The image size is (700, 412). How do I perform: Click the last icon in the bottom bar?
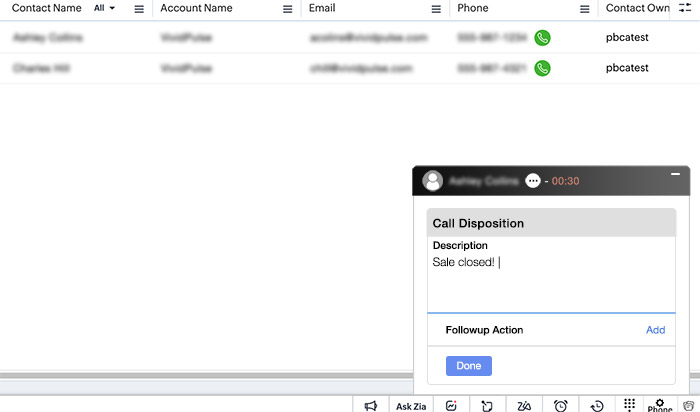pos(689,405)
